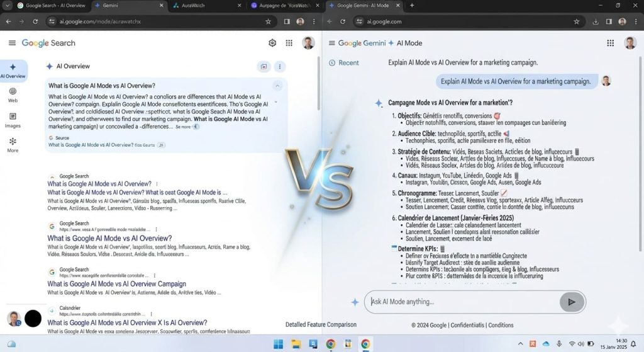Switch to Images in sidebar

(13, 120)
